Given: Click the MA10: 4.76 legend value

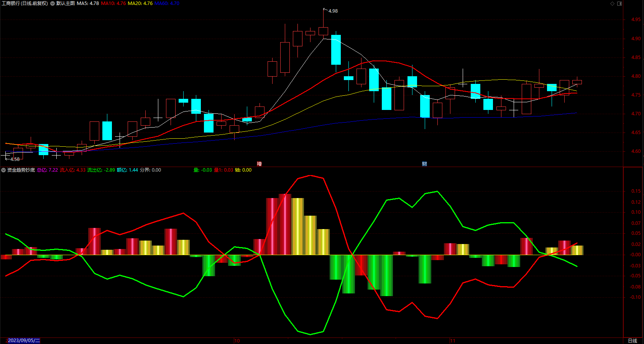Looking at the screenshot, I should click(113, 3).
